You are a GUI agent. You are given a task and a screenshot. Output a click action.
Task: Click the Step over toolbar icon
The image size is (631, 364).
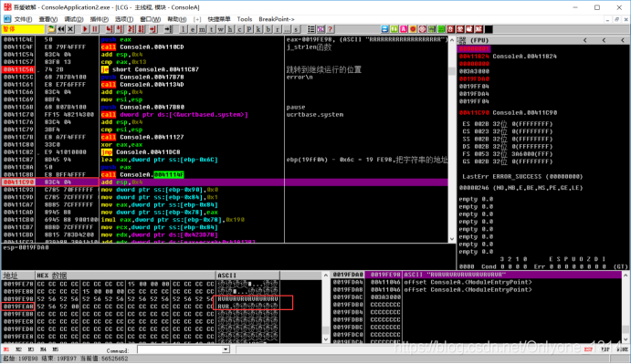point(120,29)
